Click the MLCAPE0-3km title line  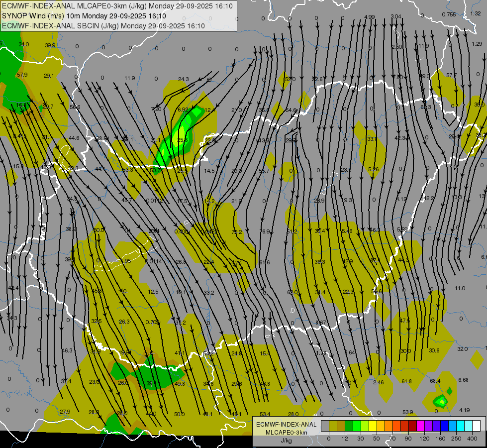click(117, 6)
